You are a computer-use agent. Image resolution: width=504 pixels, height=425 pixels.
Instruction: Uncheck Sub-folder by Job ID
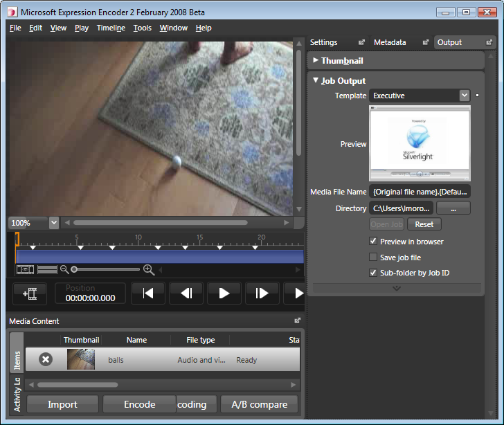373,273
